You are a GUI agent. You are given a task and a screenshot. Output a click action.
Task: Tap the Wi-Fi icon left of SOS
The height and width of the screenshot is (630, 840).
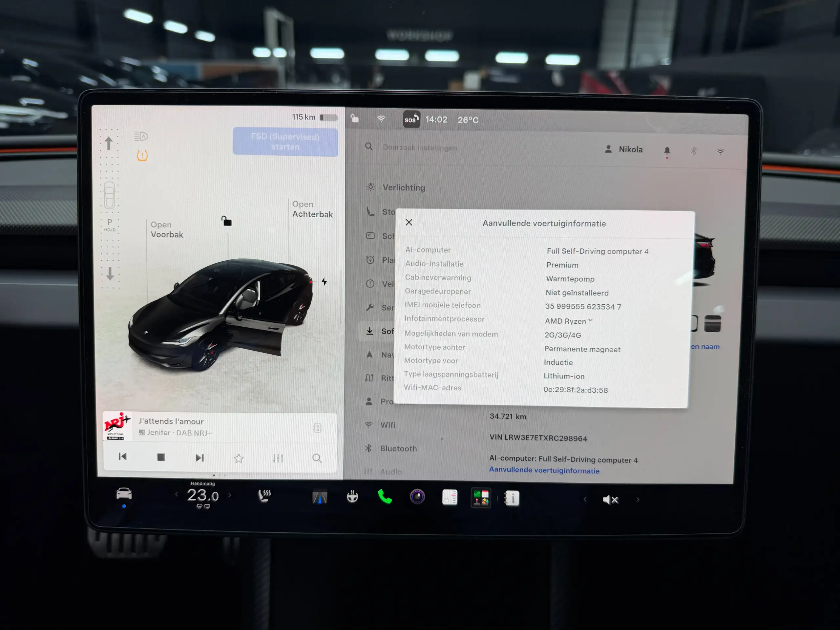tap(381, 119)
